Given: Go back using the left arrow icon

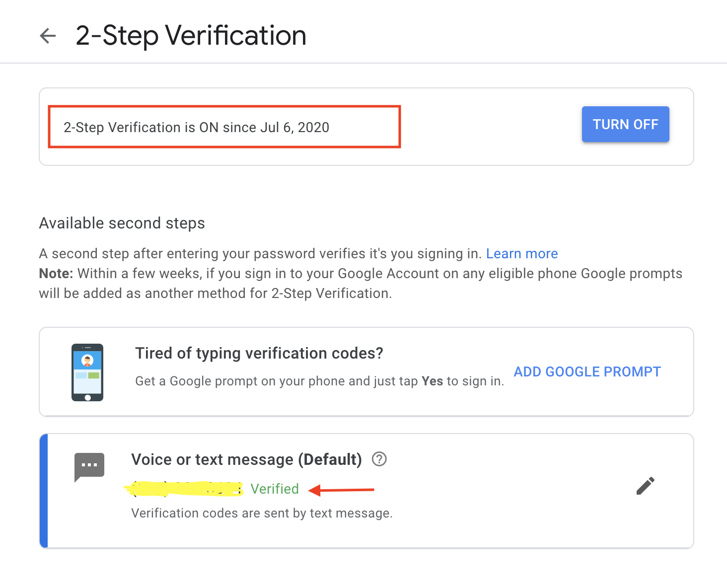Looking at the screenshot, I should click(48, 36).
